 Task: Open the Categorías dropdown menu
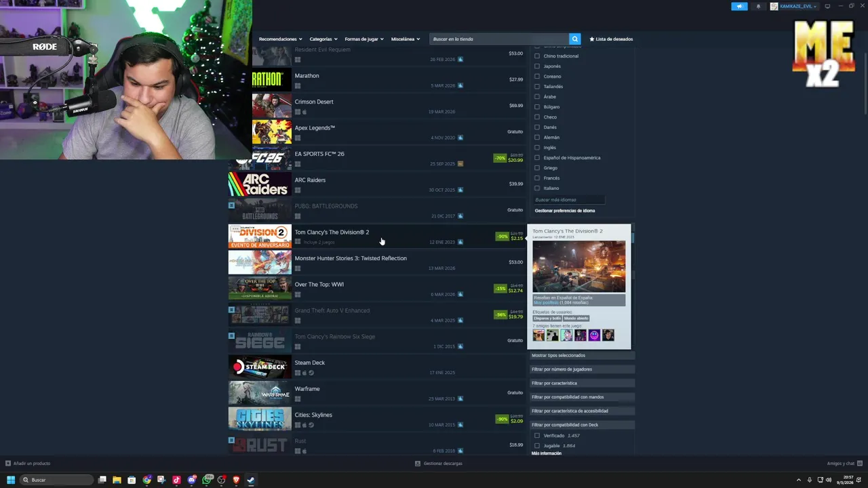pos(323,39)
